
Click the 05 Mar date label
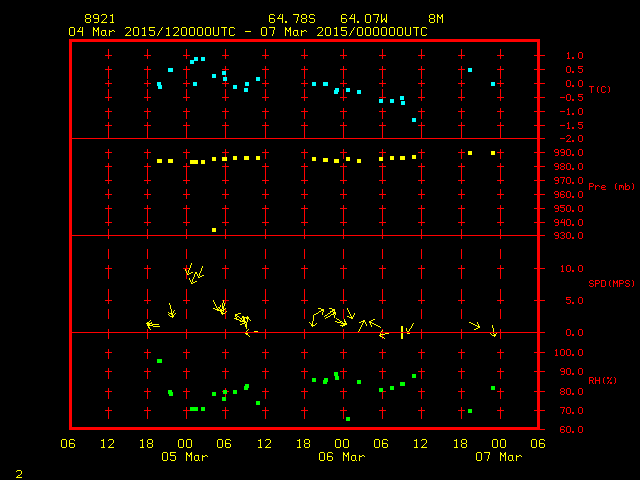coord(185,457)
